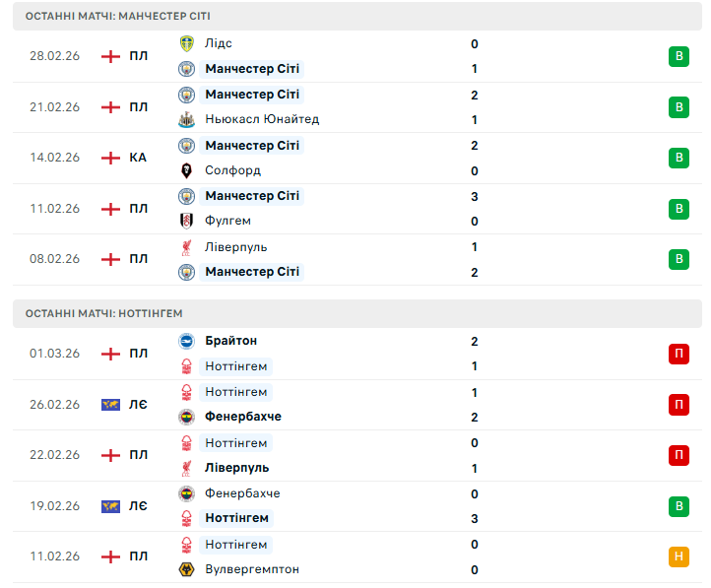
Task: Open the Брайтон team link
Action: [231, 341]
